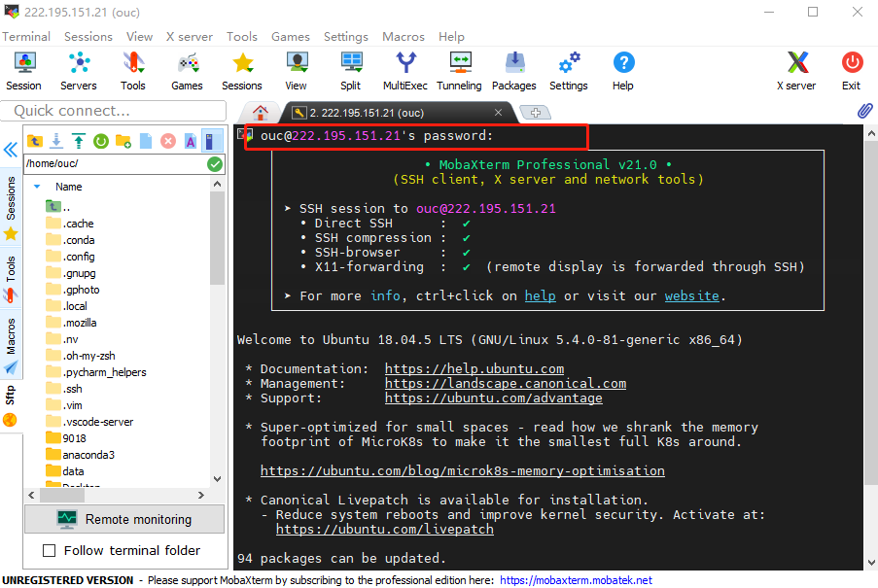Create a new file in SFTP browser
Viewport: 878px width, 588px height.
pos(146,141)
